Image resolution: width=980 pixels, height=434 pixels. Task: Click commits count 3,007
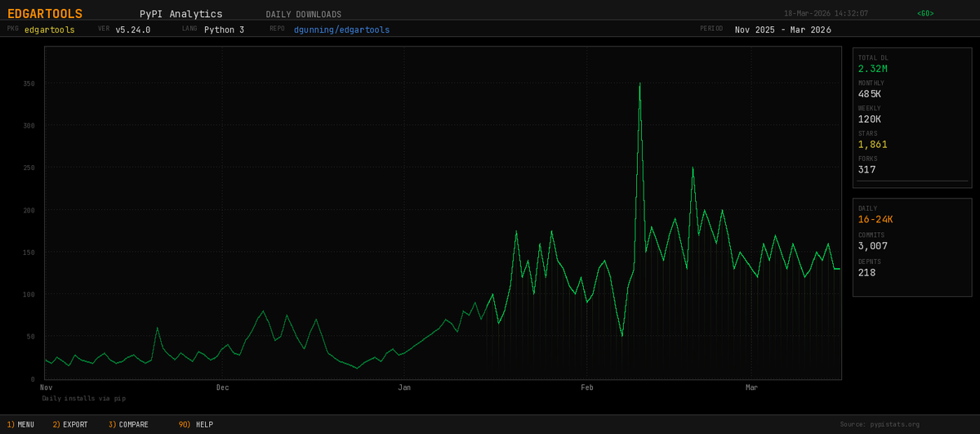872,246
